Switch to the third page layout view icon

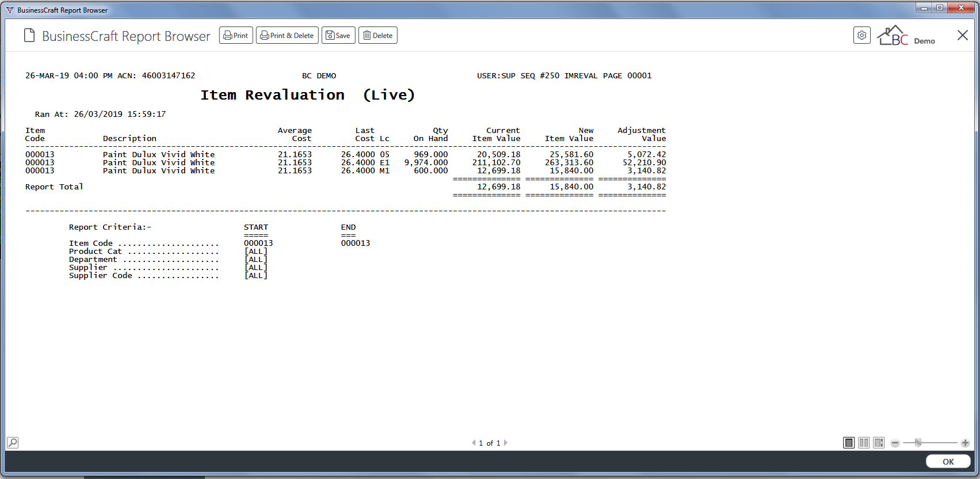[879, 443]
